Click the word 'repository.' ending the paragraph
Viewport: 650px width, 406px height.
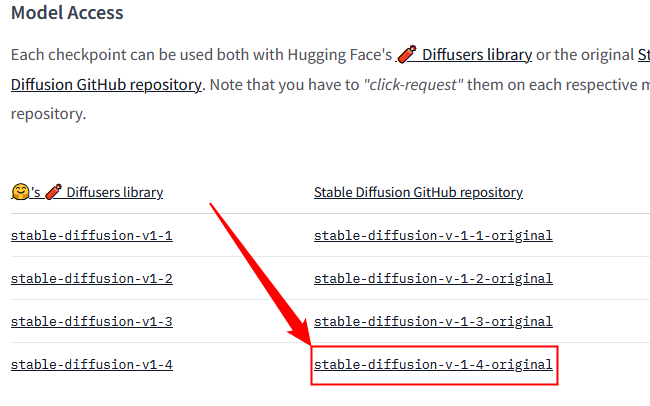click(x=48, y=114)
